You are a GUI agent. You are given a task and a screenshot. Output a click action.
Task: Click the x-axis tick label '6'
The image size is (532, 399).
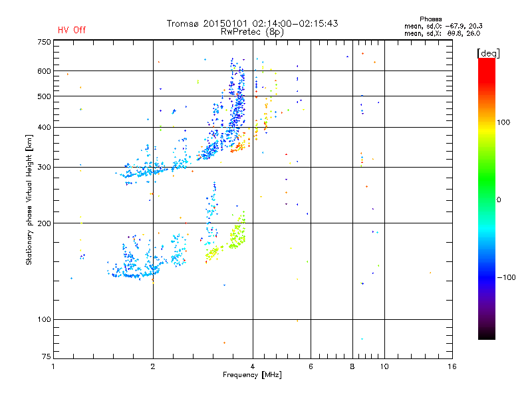click(x=311, y=366)
